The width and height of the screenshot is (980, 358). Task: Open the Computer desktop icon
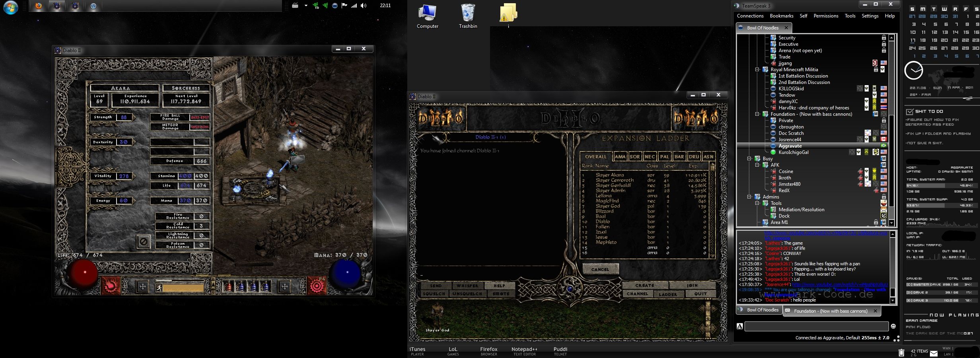point(428,17)
